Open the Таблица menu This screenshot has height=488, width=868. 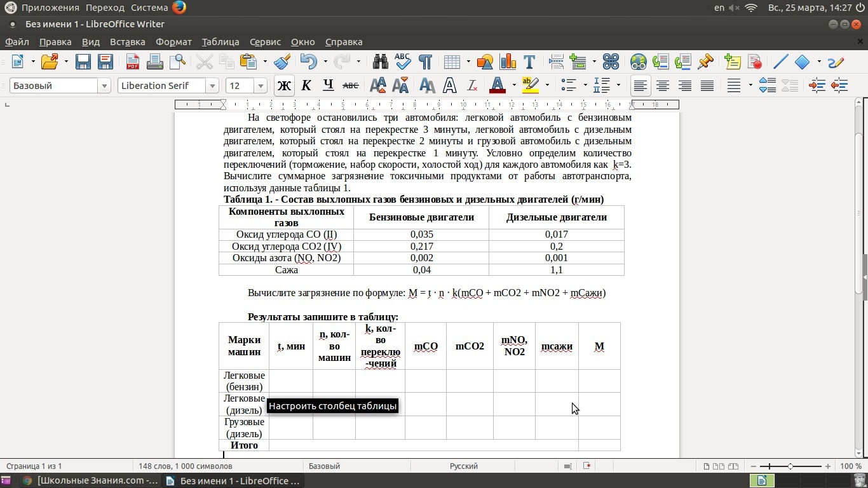[x=220, y=42]
